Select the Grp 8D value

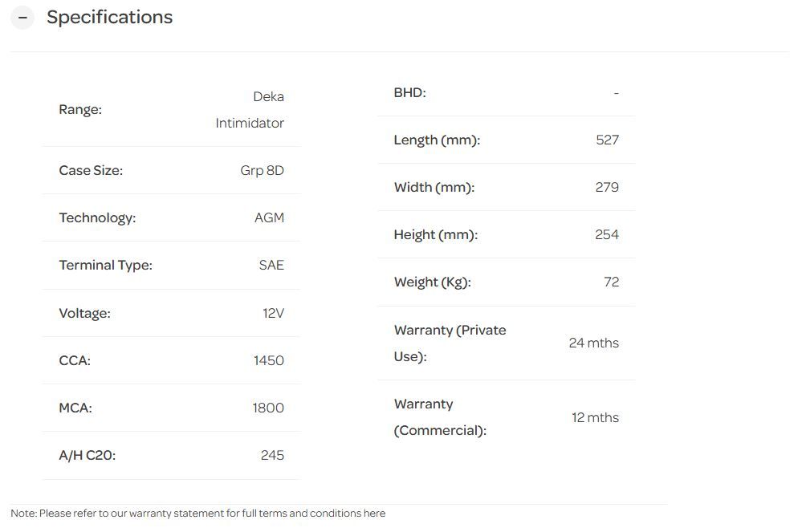[263, 170]
